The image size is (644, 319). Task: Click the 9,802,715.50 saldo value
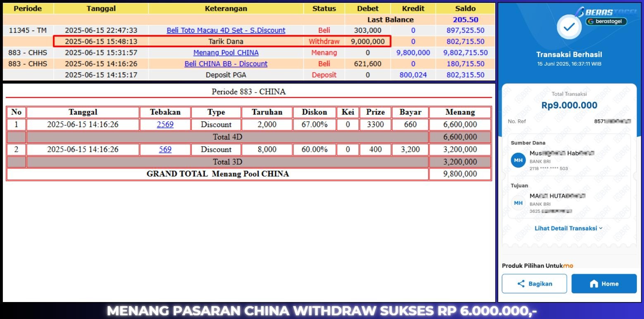pyautogui.click(x=465, y=53)
